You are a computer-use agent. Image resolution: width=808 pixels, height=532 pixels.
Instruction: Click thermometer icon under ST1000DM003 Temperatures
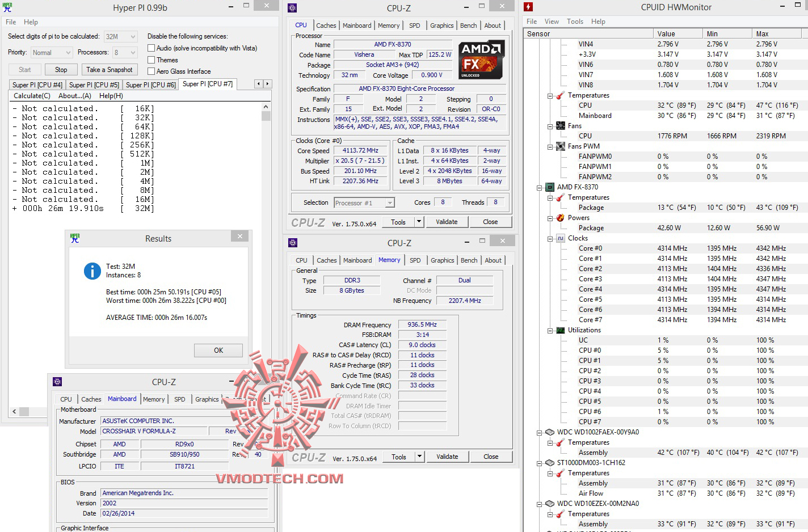point(561,473)
